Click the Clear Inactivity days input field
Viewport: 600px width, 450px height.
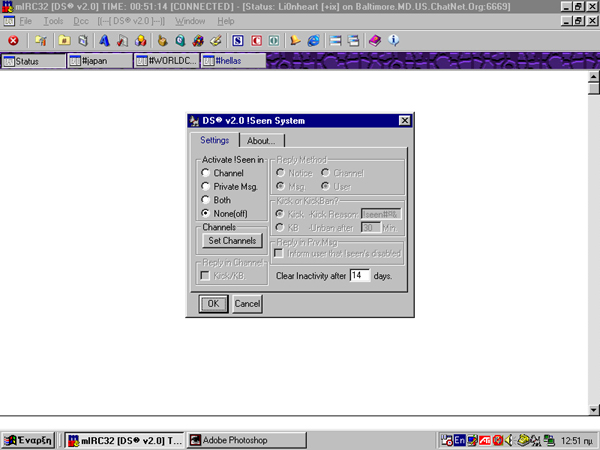(x=360, y=276)
